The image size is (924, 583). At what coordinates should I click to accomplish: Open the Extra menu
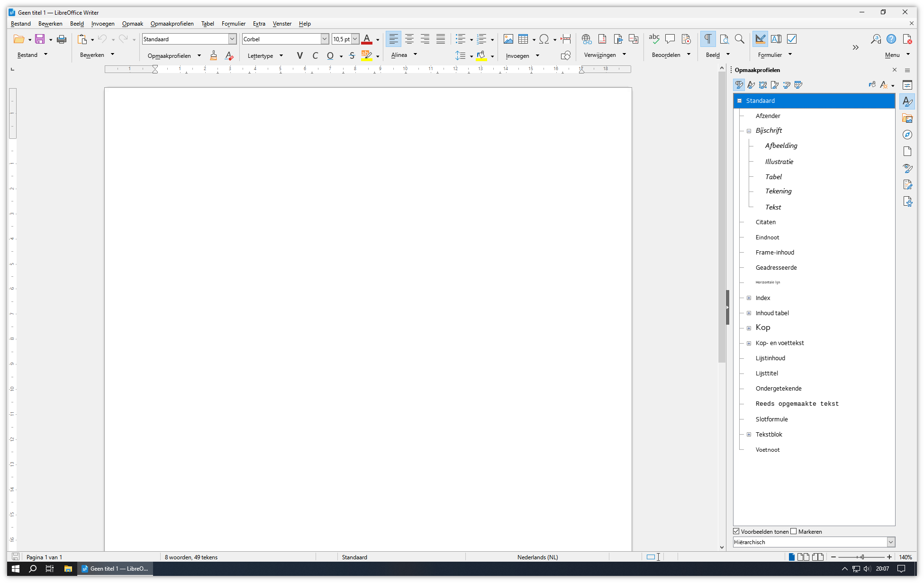(x=259, y=24)
